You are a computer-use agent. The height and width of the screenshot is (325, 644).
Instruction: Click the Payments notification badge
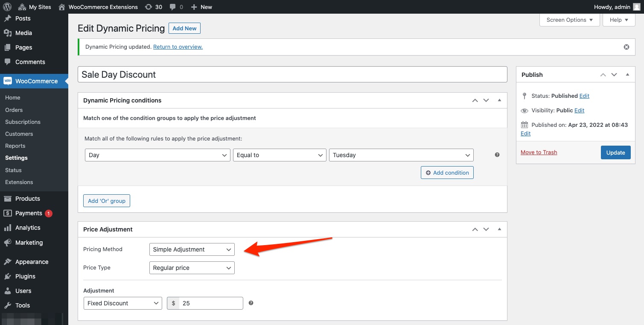[49, 213]
